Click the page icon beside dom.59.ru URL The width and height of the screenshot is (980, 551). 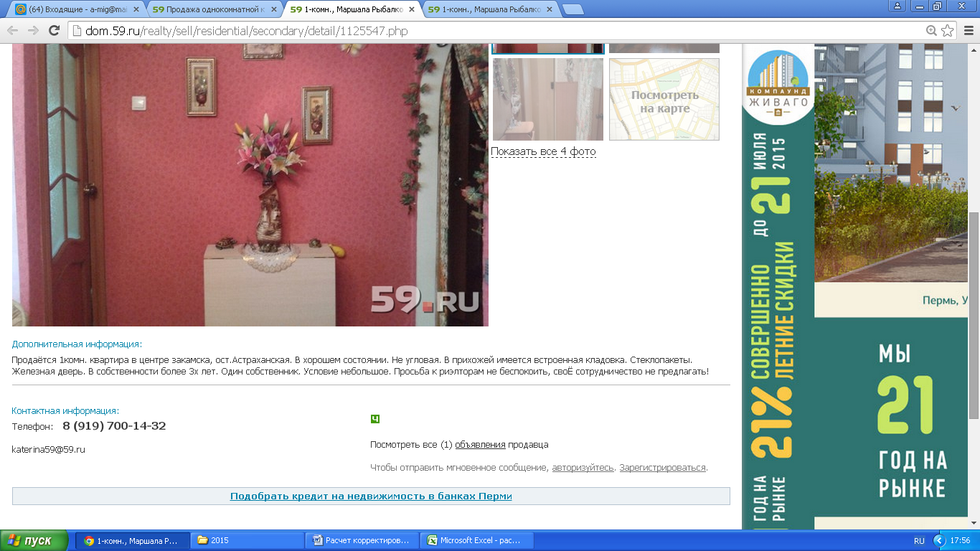click(77, 31)
